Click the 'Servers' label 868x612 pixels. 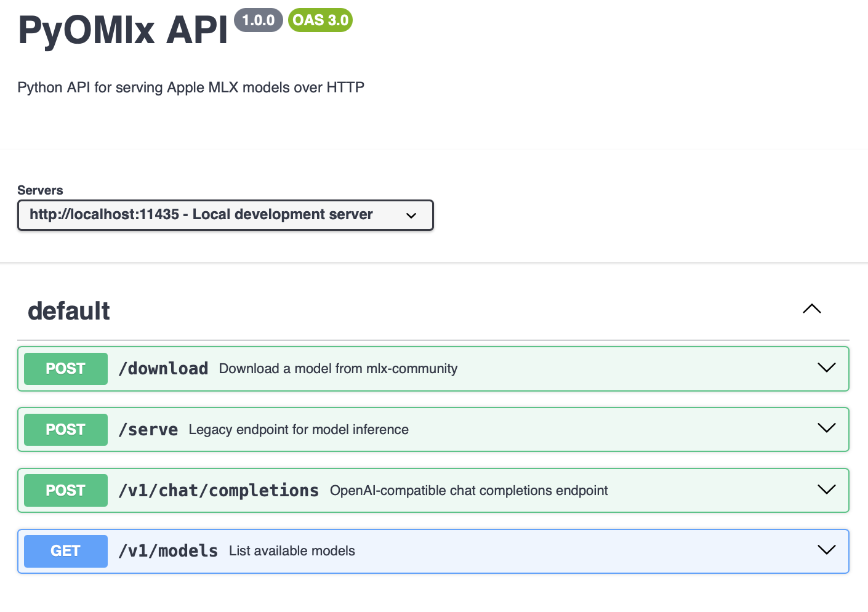pos(40,190)
